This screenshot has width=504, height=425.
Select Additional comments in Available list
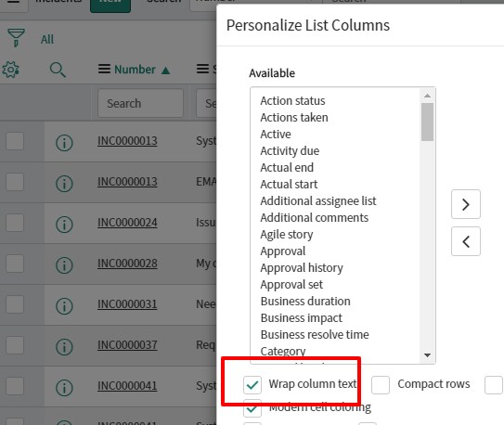tap(315, 218)
